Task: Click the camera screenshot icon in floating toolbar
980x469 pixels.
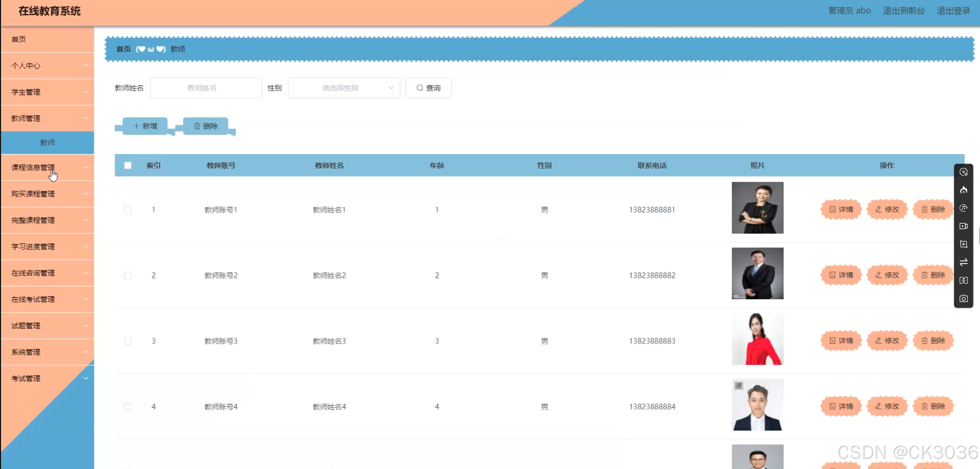Action: point(963,299)
